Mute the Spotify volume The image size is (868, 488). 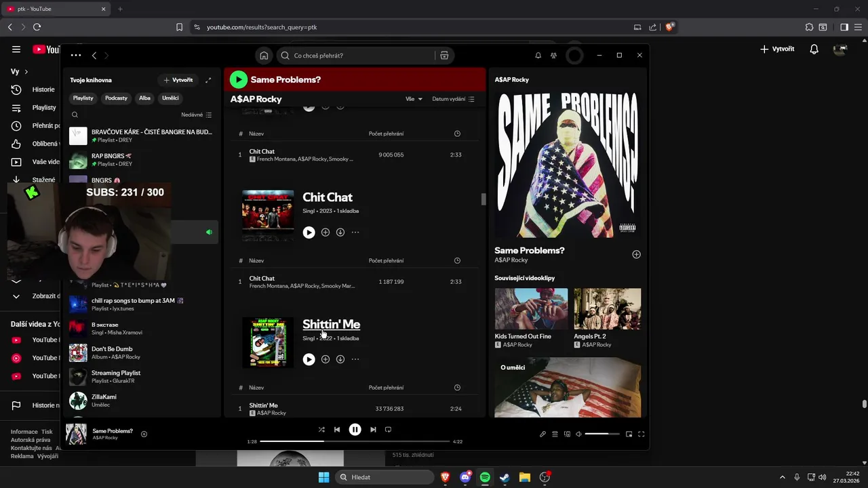[x=578, y=434]
